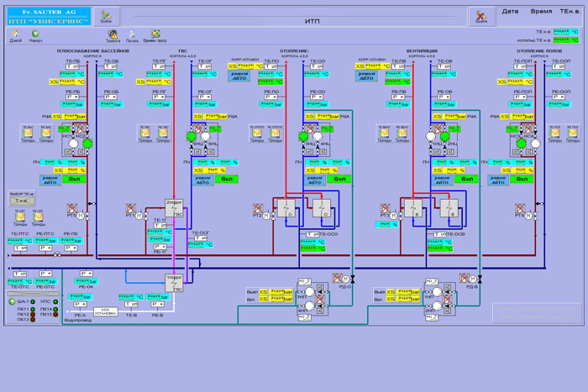
Task: Click the ХОЗ. УСТАНОВКА box
Action: (x=105, y=311)
